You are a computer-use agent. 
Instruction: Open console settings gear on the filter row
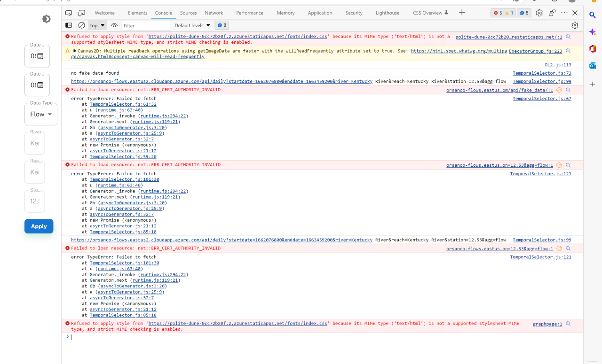[x=575, y=25]
